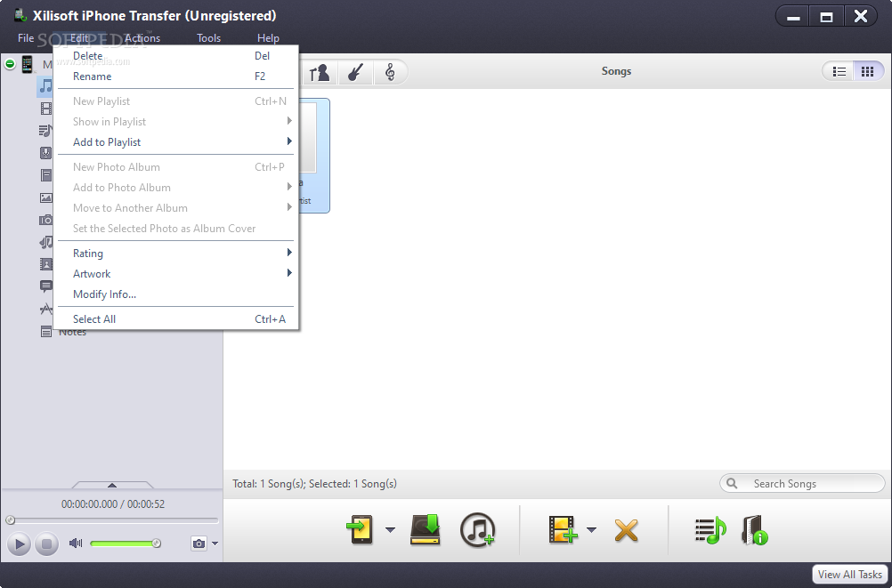This screenshot has width=892, height=588.
Task: Adjust the green volume slider
Action: 126,544
